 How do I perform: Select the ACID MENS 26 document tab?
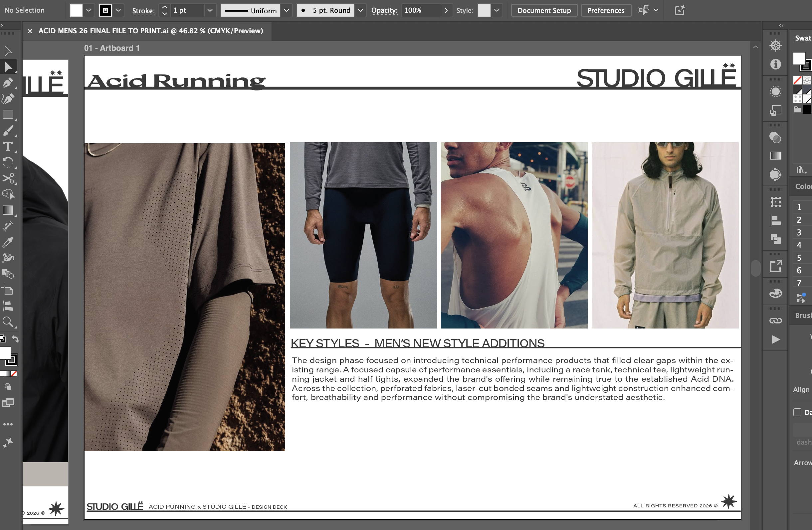tap(150, 31)
